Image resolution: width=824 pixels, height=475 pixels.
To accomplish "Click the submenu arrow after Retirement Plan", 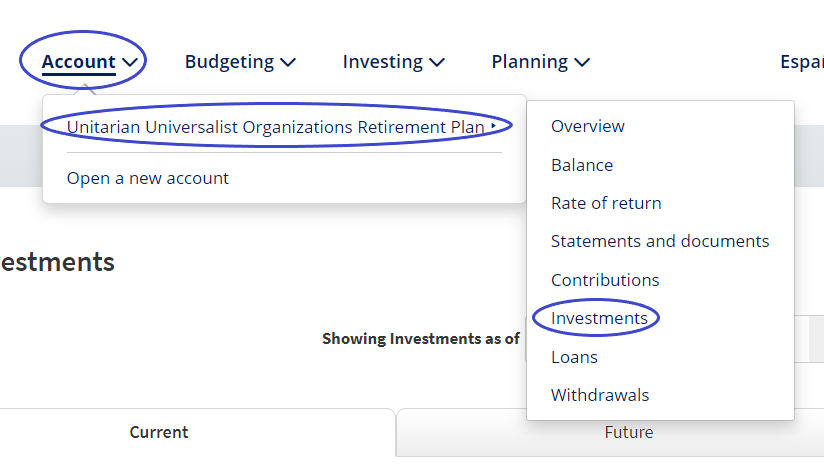I will (493, 126).
